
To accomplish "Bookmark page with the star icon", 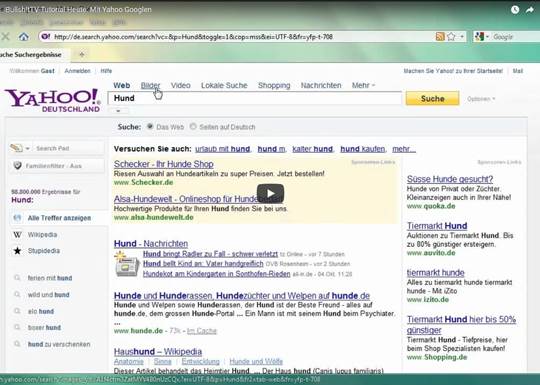I will pyautogui.click(x=451, y=37).
